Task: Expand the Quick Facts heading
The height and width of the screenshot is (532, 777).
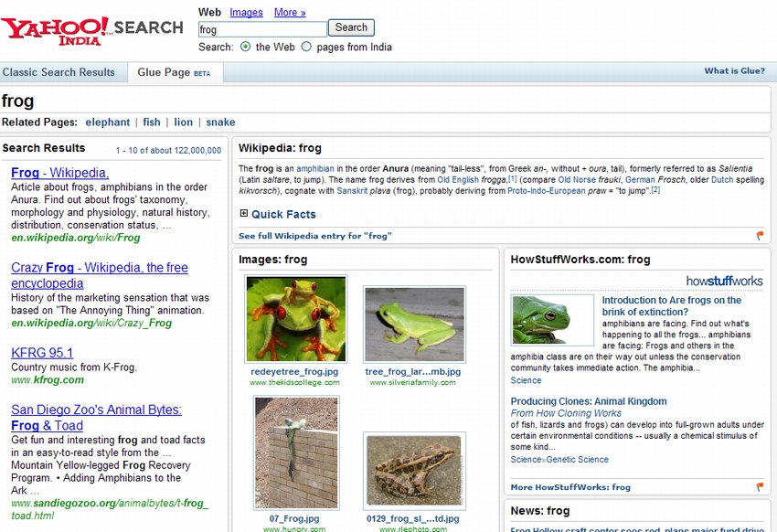Action: (x=283, y=214)
